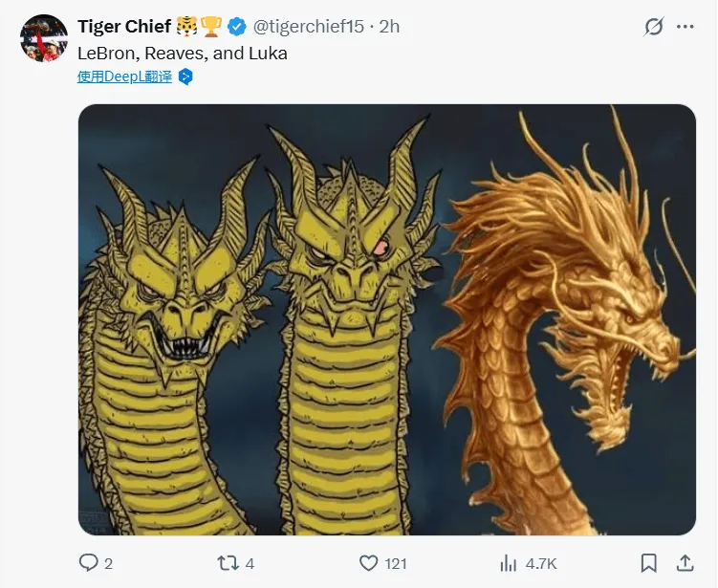Click the retweet count of 4

[250, 563]
